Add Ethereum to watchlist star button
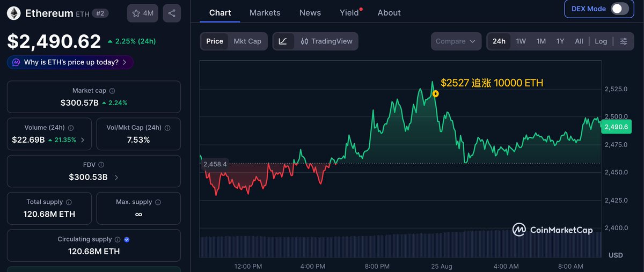Viewport: 644px width, 272px height. [143, 13]
